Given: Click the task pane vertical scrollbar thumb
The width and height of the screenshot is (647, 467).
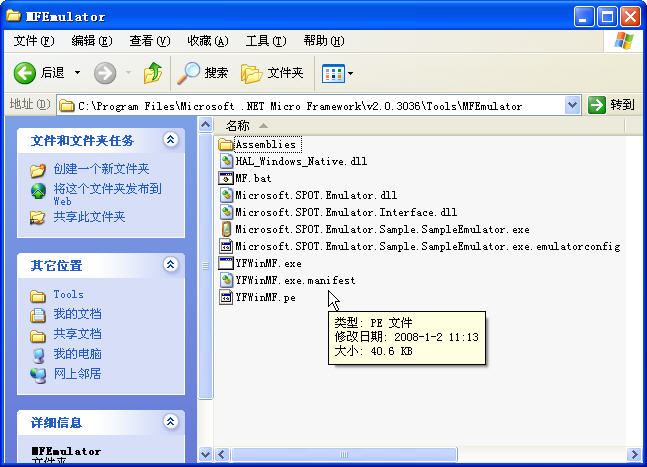Looking at the screenshot, I should pyautogui.click(x=205, y=266).
